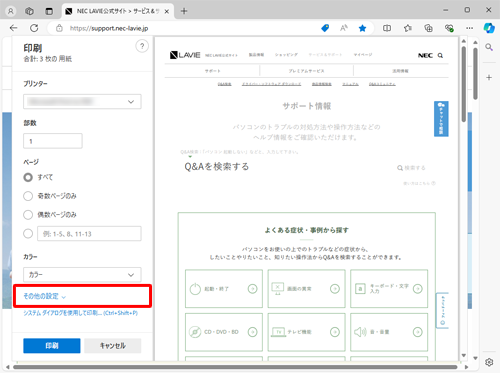Open the カラー dropdown
Screen dimensions: 500x373
tap(82, 275)
